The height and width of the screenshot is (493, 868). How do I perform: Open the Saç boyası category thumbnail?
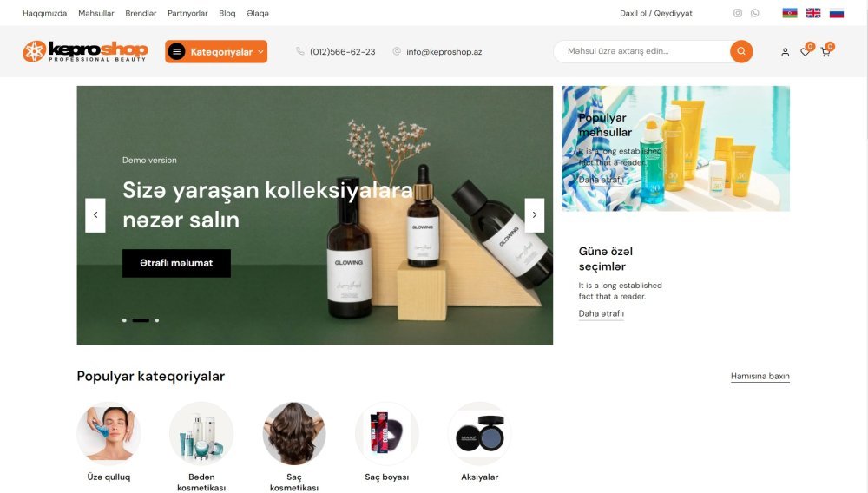[x=387, y=434]
